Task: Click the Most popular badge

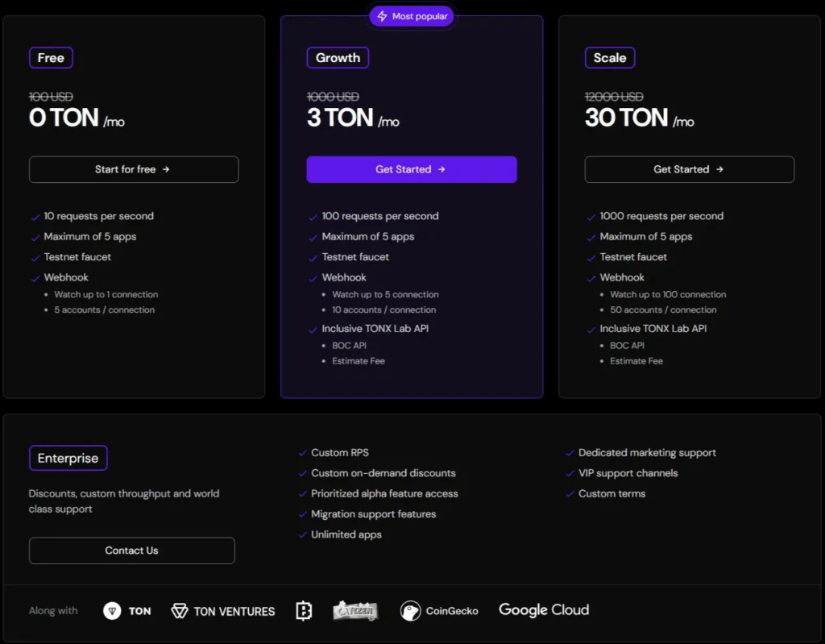Action: pos(412,16)
